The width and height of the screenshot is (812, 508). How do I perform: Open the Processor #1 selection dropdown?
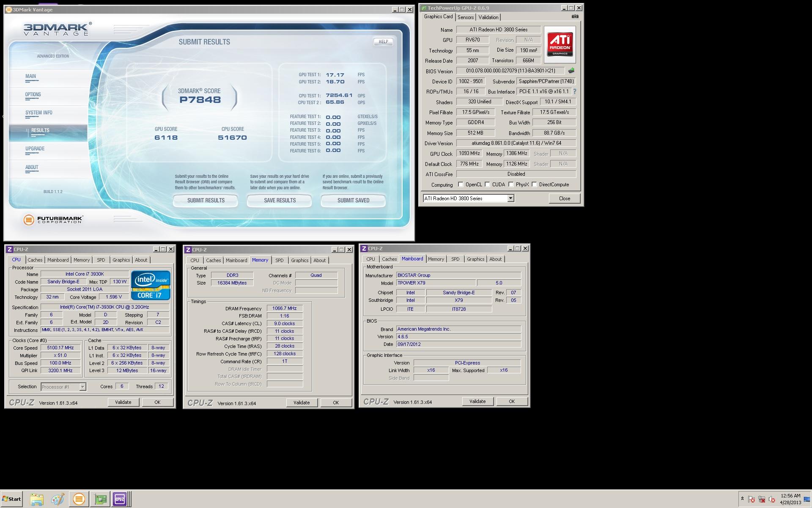tap(82, 387)
